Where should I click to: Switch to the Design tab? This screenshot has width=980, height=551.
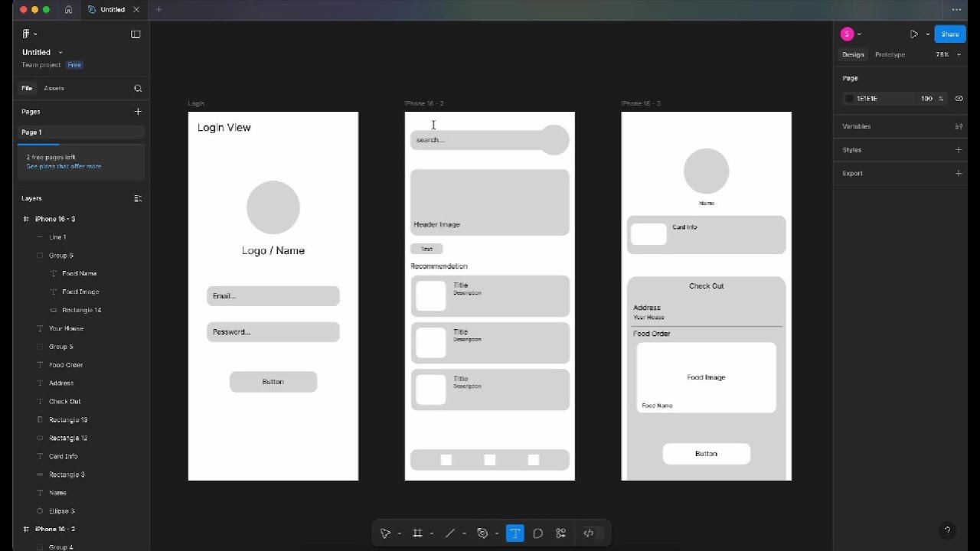tap(853, 54)
